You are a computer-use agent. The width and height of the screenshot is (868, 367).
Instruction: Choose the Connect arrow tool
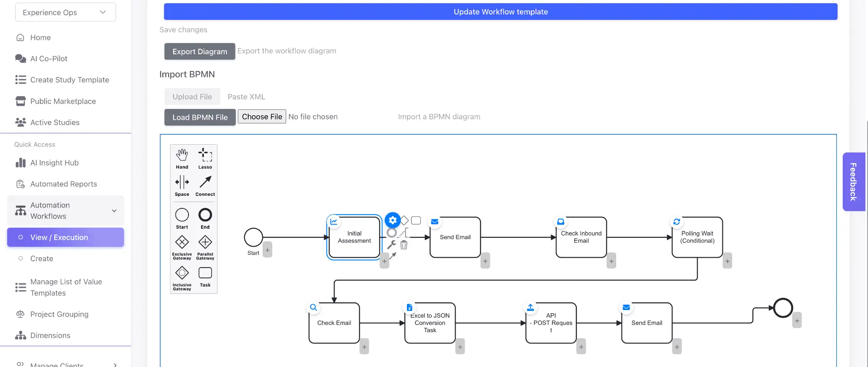[x=205, y=185]
